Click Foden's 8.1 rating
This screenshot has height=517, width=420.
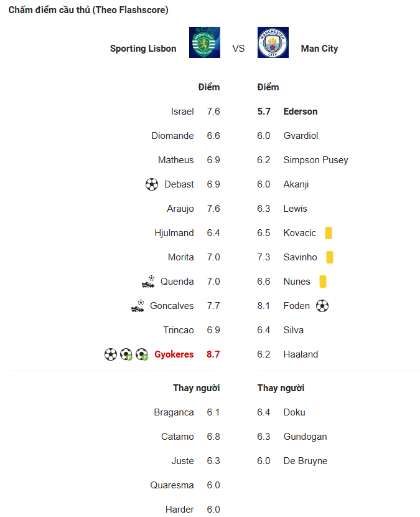[264, 306]
